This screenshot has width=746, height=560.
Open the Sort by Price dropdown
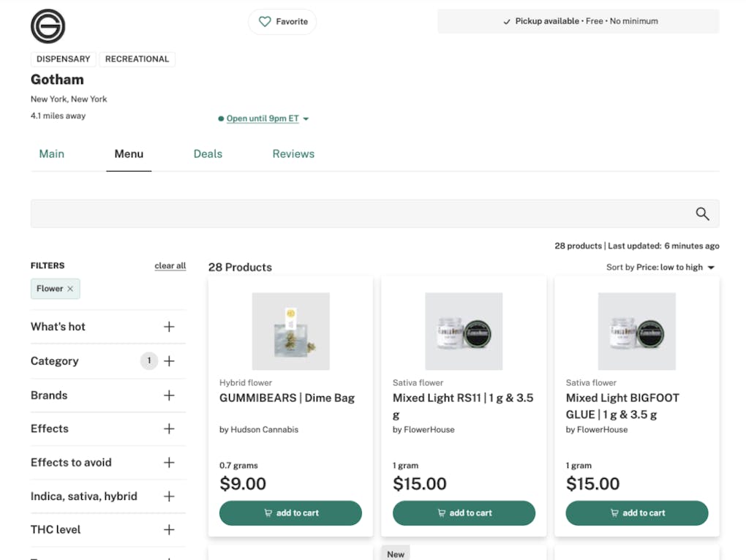(660, 268)
